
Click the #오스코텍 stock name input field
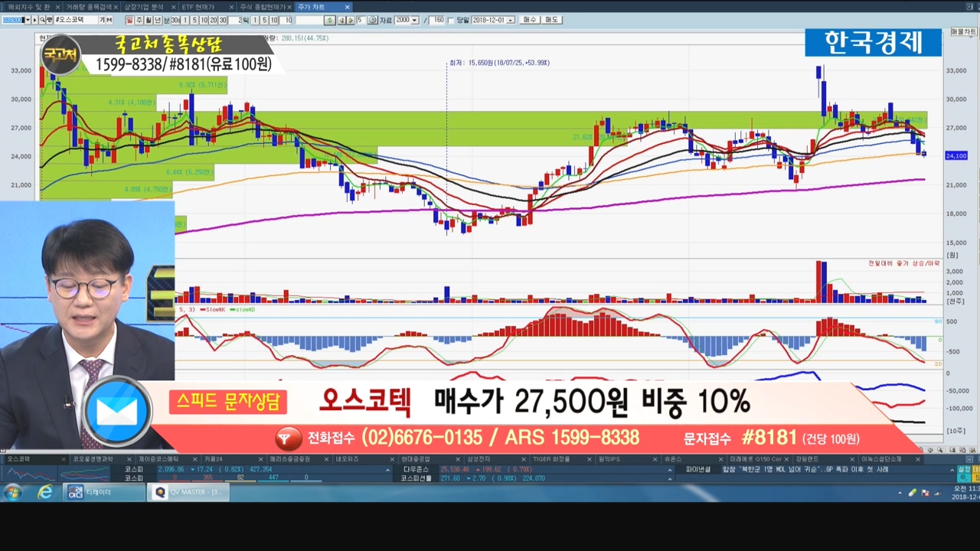click(x=75, y=20)
